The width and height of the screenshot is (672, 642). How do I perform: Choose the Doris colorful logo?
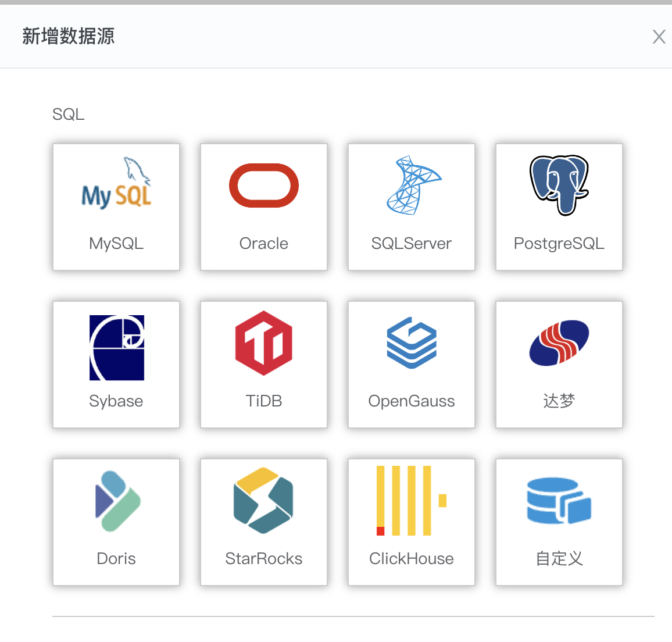(x=117, y=501)
